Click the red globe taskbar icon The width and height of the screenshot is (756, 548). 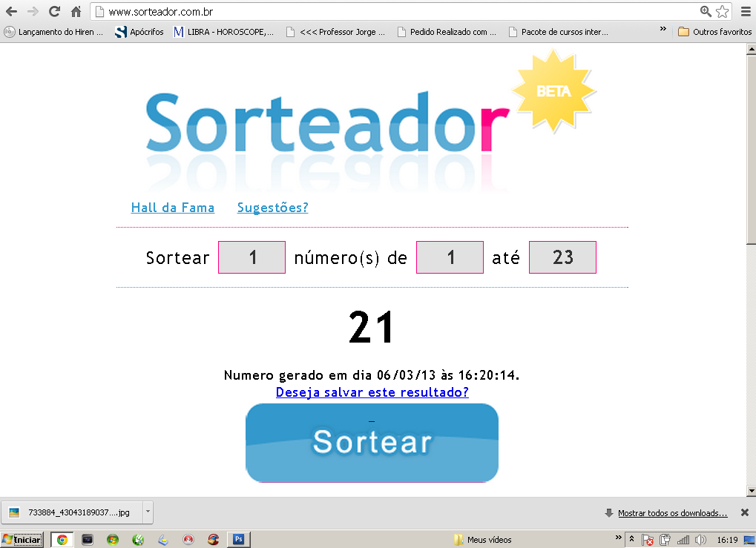tap(213, 540)
